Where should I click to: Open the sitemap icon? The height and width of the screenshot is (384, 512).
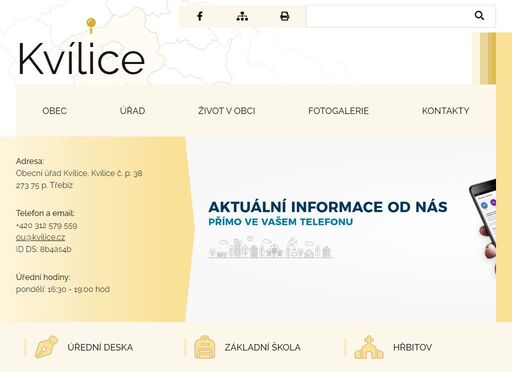242,16
